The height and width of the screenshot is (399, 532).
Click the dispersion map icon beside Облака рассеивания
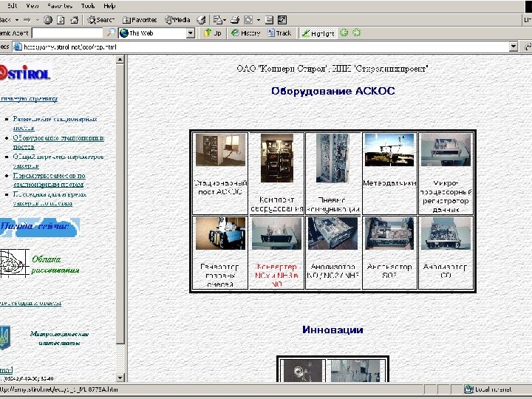pyautogui.click(x=14, y=263)
